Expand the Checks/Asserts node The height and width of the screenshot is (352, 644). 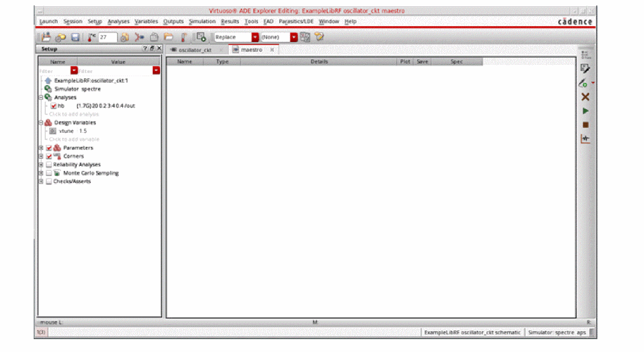pos(41,181)
